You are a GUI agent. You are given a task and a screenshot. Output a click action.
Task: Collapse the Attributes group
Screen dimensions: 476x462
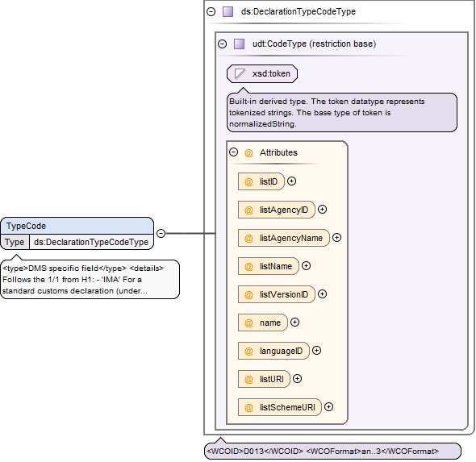click(233, 152)
